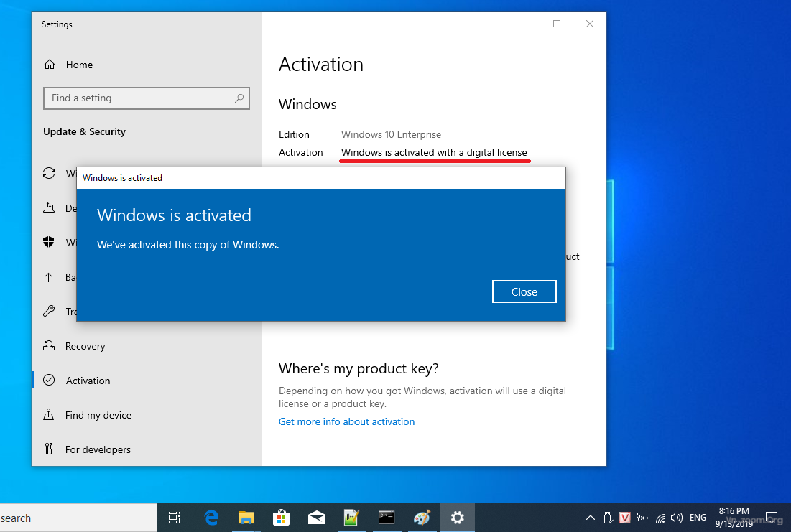Open the volume speaker tray icon
This screenshot has width=791, height=532.
pos(677,518)
